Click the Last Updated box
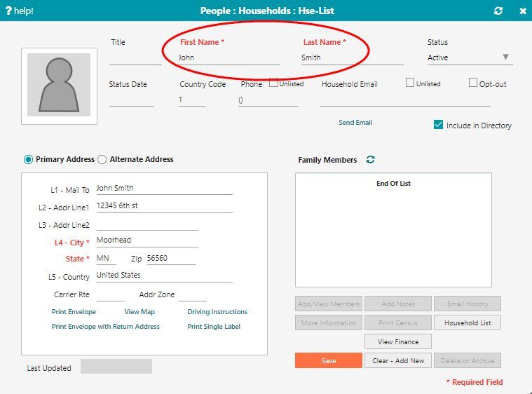The width and height of the screenshot is (532, 394). [116, 367]
